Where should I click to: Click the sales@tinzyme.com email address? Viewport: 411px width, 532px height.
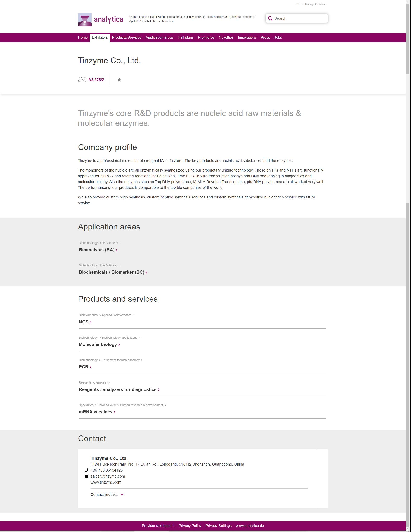point(108,476)
